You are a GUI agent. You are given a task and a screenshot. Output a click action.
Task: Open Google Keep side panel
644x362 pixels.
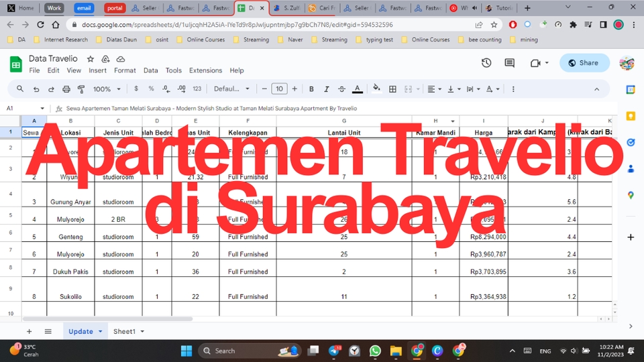(631, 116)
